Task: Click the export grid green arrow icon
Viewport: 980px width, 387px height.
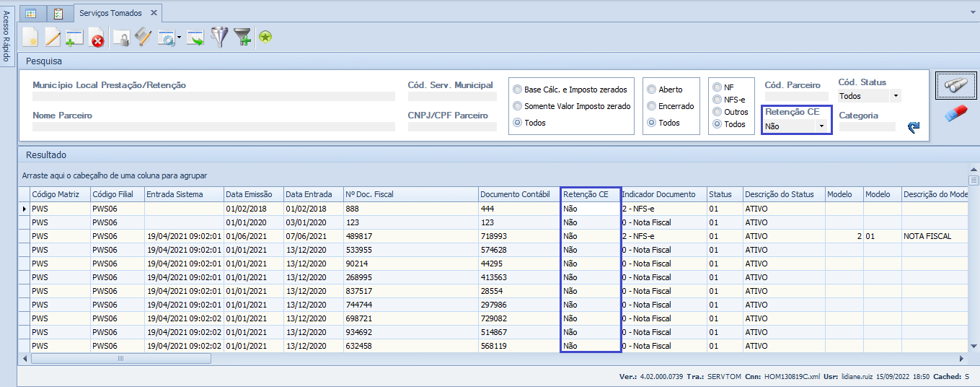Action: [195, 38]
